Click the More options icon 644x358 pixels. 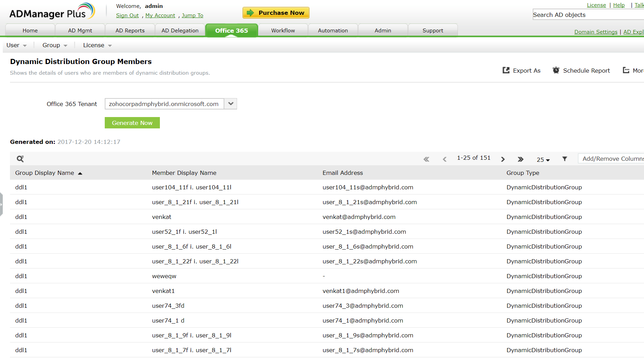coord(626,70)
